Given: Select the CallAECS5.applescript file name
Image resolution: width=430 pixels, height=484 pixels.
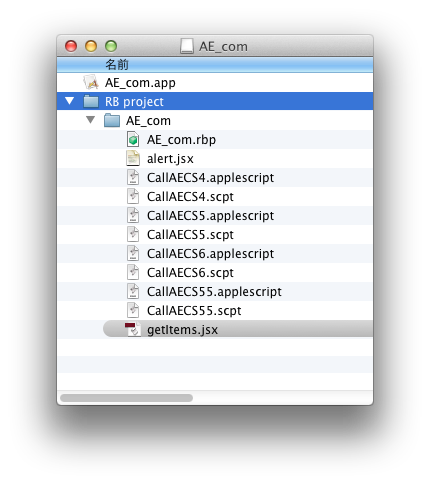Looking at the screenshot, I should tap(210, 216).
